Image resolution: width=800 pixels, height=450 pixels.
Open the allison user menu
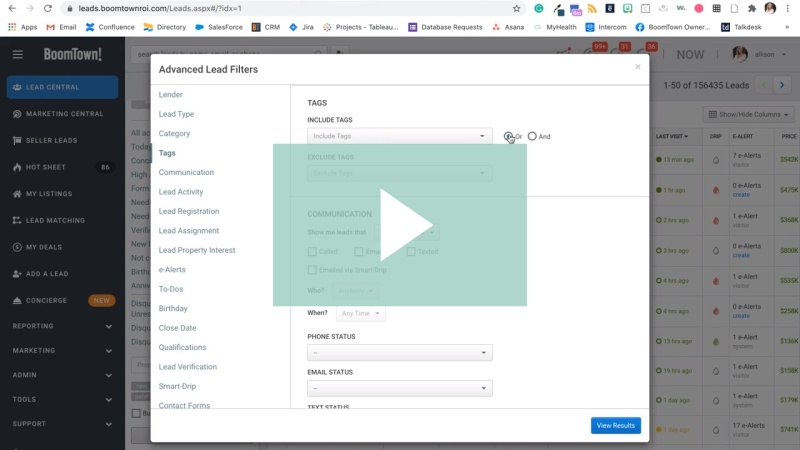click(x=760, y=54)
